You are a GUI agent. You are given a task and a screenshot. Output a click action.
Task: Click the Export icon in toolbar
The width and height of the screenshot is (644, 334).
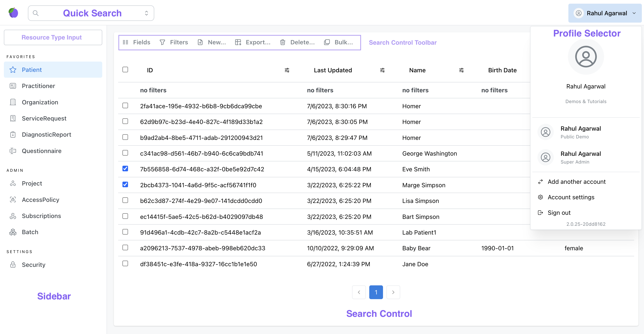click(x=238, y=42)
